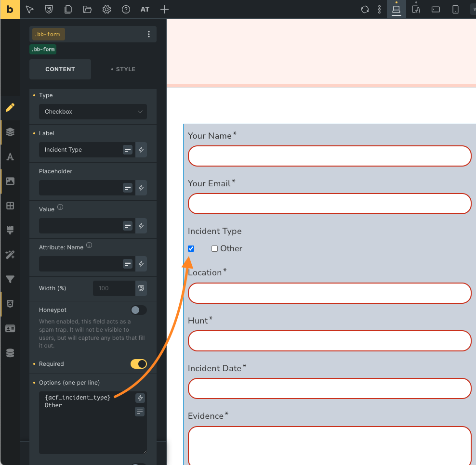Image resolution: width=476 pixels, height=465 pixels.
Task: Open the plug icon in sidebar
Action: (x=10, y=230)
